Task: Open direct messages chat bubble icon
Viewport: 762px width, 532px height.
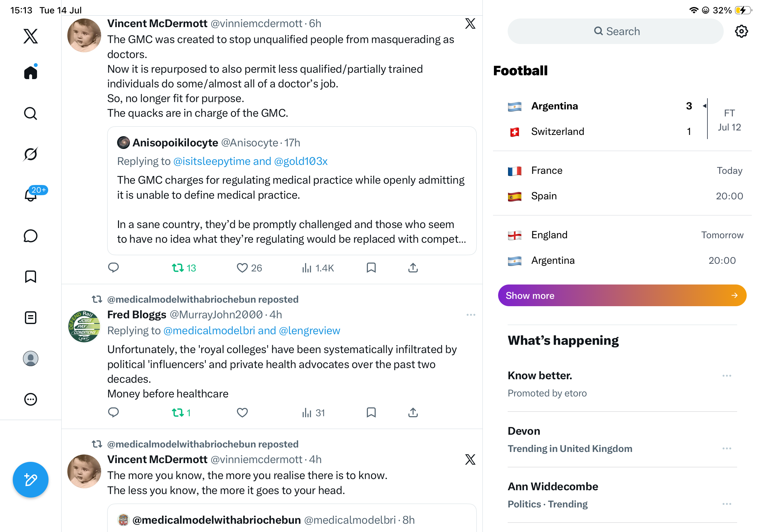Action: click(31, 236)
